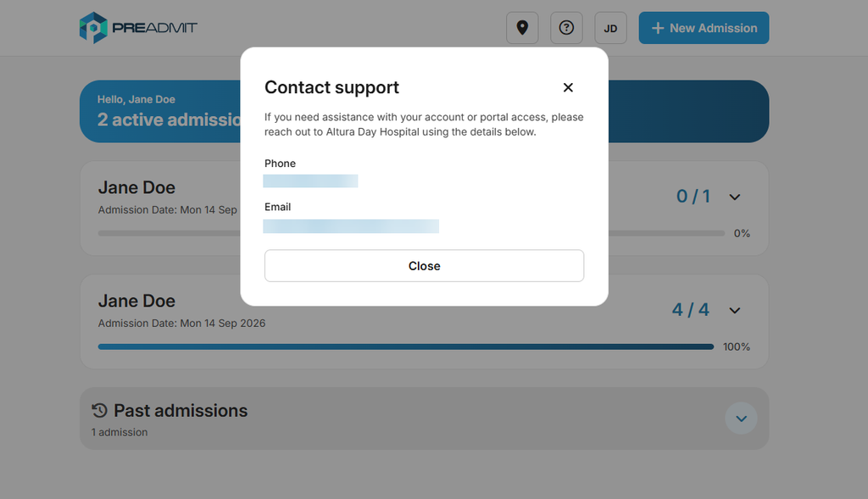
Task: Click the plus icon in New Admission
Action: click(x=658, y=28)
